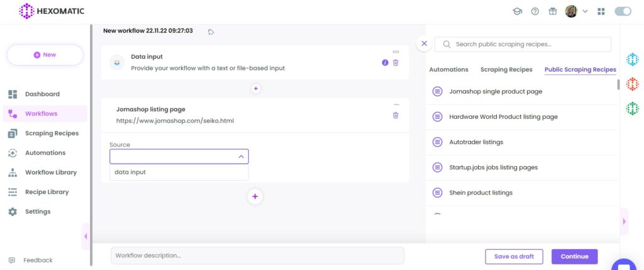Select Jomashop single product page recipe
This screenshot has width=644, height=270.
coord(521,91)
